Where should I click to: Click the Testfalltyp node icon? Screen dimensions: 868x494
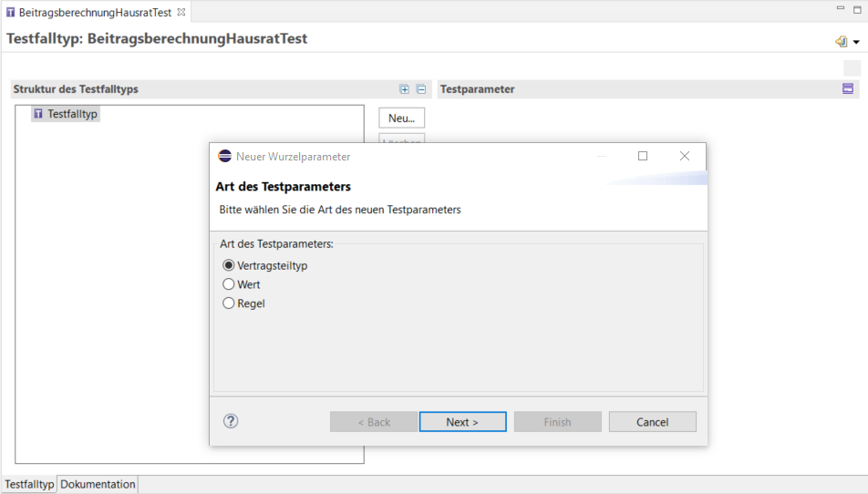(x=38, y=113)
